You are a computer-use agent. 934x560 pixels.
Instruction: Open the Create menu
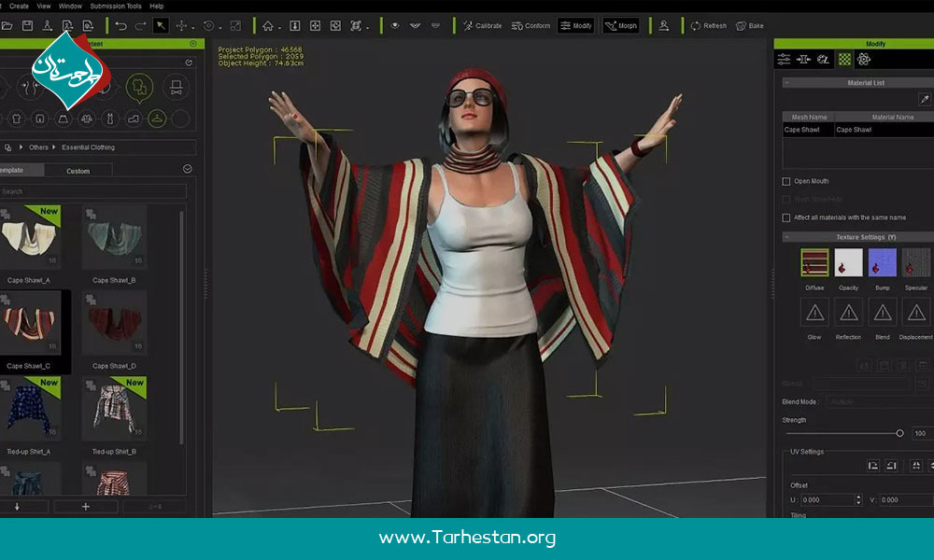pos(19,6)
